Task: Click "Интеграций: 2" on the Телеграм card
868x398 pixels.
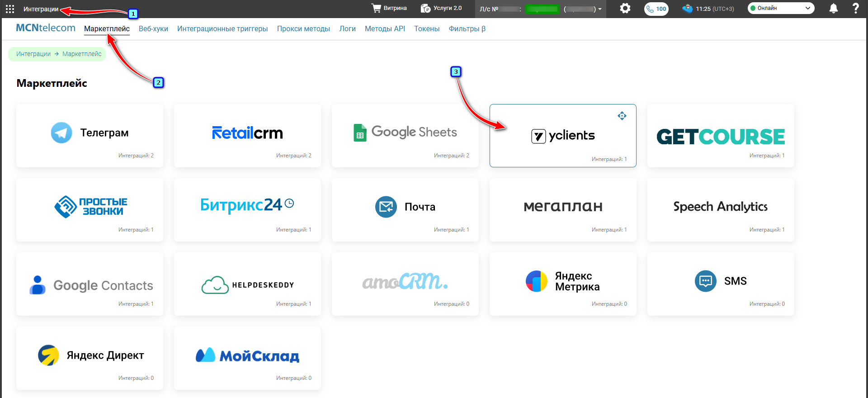Action: coord(136,156)
